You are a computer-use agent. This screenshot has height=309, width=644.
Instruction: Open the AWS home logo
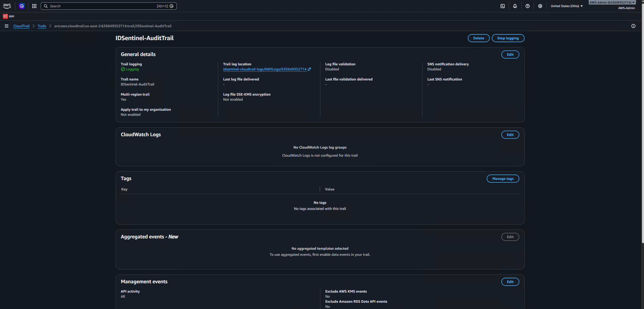(7, 6)
